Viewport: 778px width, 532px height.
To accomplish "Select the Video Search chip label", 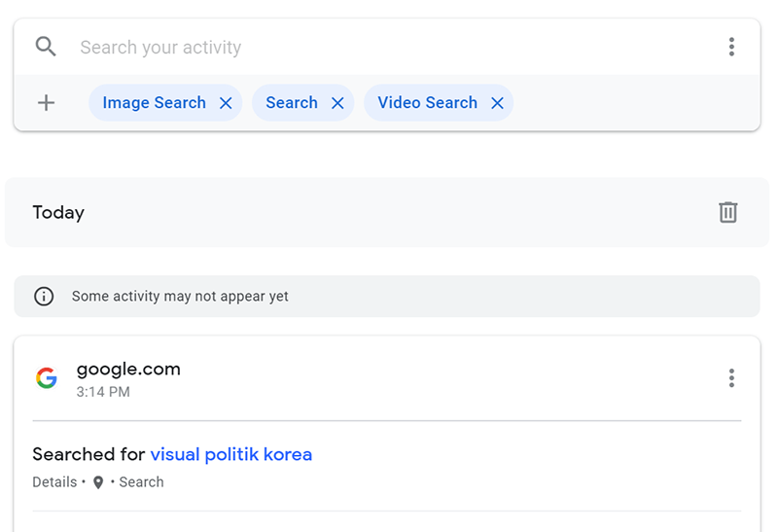I will point(427,102).
